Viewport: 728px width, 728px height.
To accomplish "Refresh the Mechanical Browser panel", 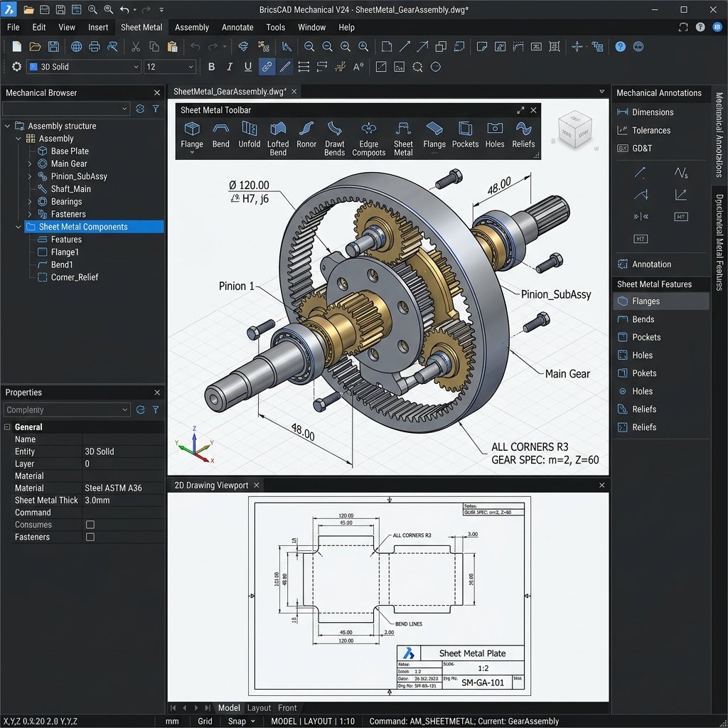I will click(x=140, y=109).
